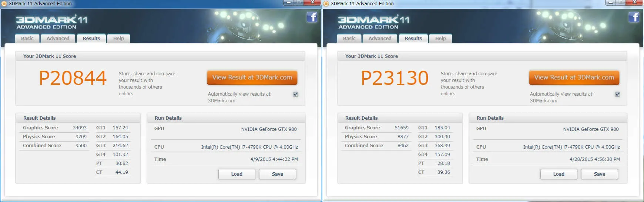The width and height of the screenshot is (644, 202).
Task: Click app icon in left window title bar
Action: coord(4,3)
